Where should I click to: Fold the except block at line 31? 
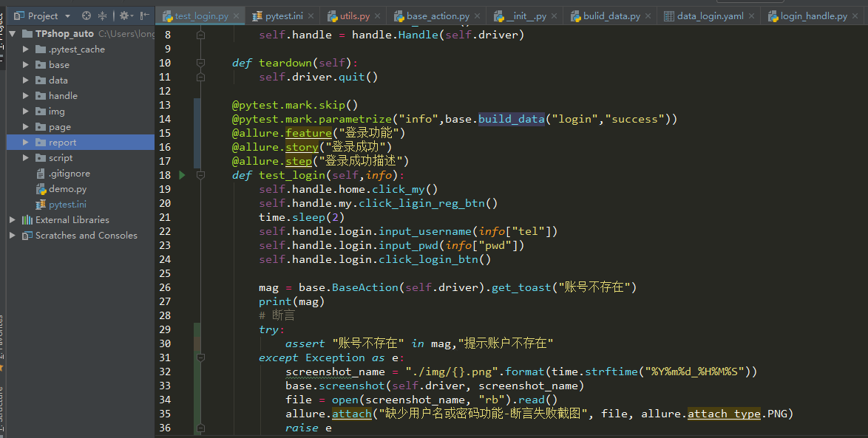tap(201, 357)
